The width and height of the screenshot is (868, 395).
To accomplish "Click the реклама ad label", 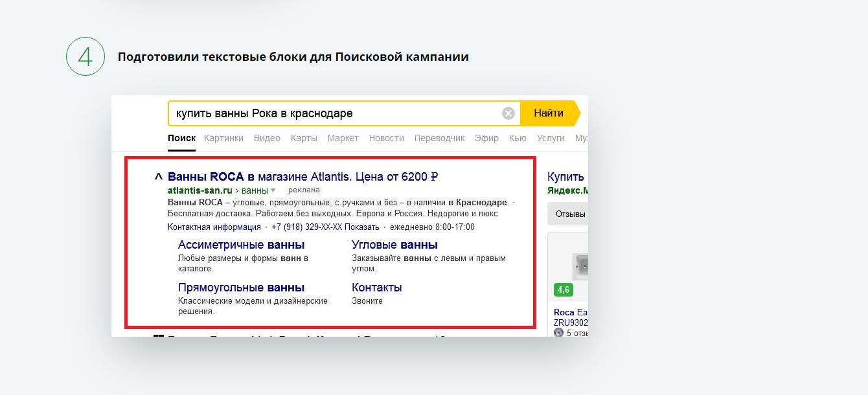I will (x=304, y=190).
